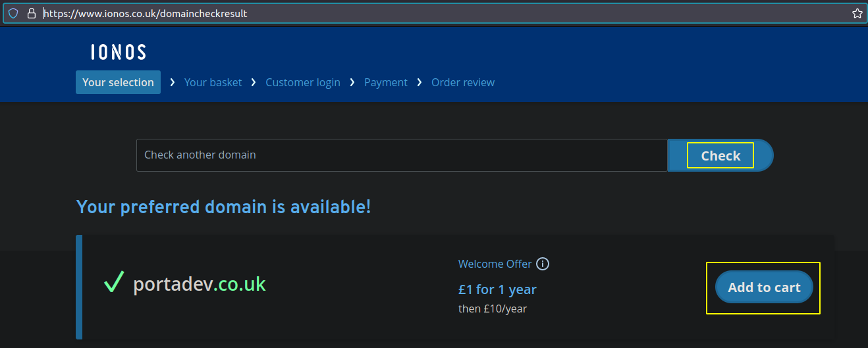The image size is (868, 348).
Task: Click the then £10/year renewal text
Action: click(x=493, y=309)
